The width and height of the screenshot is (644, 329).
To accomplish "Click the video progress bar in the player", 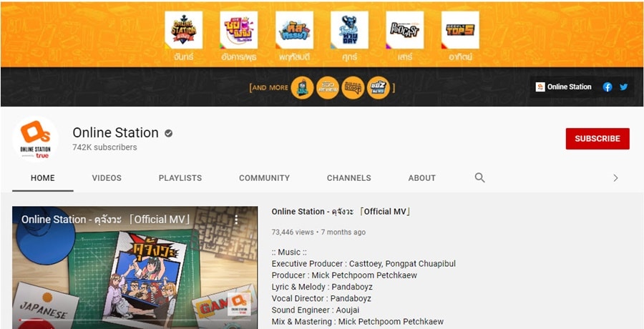I will (x=135, y=320).
